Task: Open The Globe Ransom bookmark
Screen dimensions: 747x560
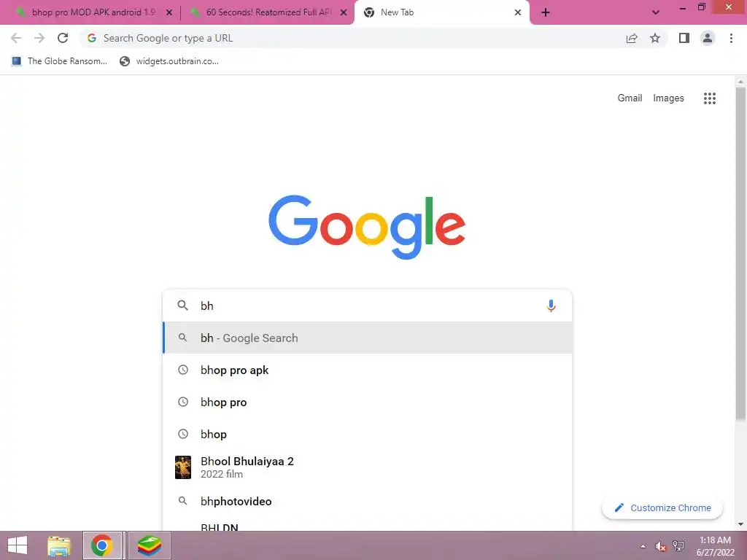Action: 60,61
